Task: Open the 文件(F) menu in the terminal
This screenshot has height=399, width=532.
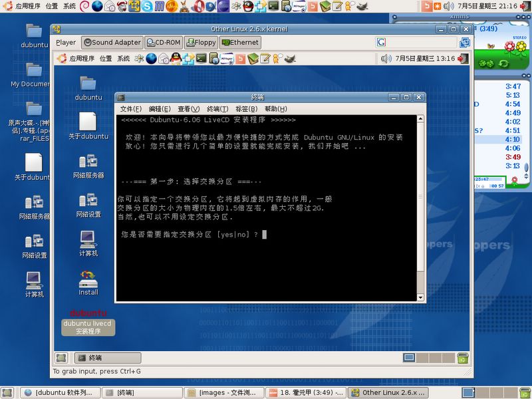Action: [130, 109]
